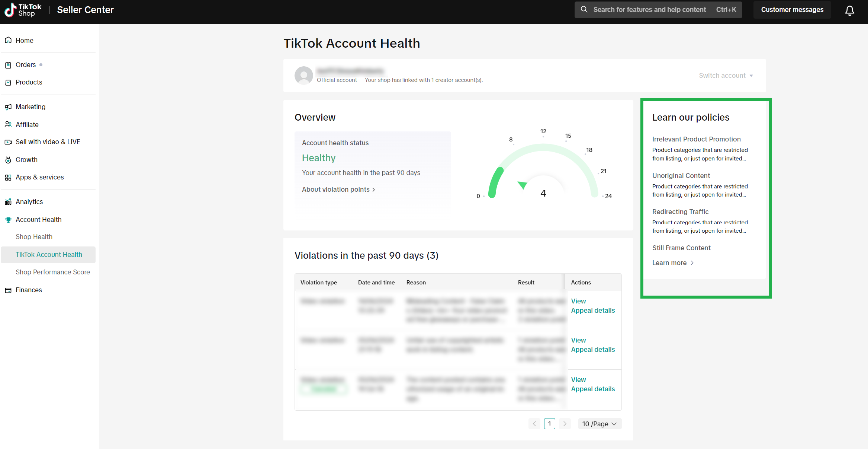Select Shop Performance Score menu item
The image size is (868, 449).
[53, 272]
